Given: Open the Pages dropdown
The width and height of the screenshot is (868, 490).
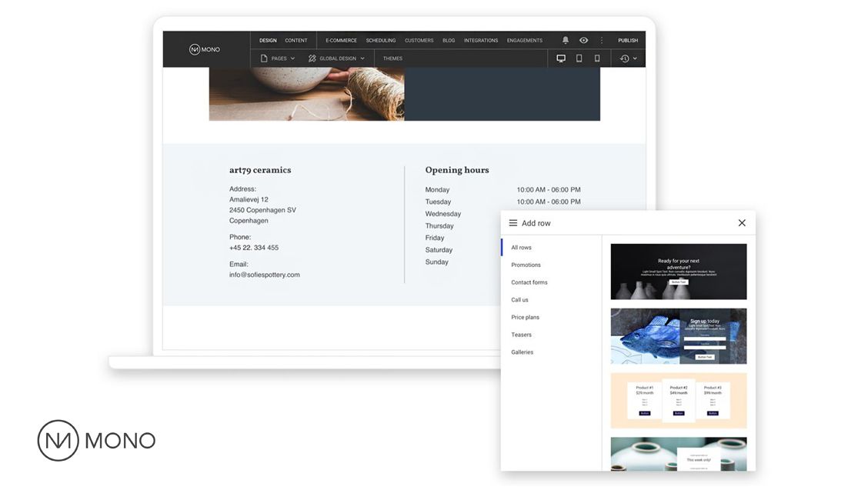Looking at the screenshot, I should click(278, 58).
